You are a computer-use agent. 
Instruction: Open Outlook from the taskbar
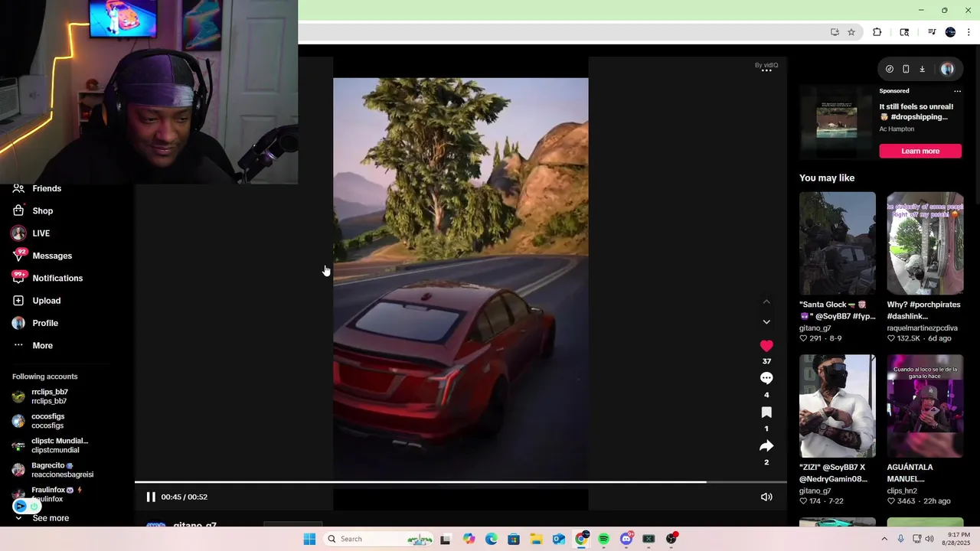(x=559, y=539)
